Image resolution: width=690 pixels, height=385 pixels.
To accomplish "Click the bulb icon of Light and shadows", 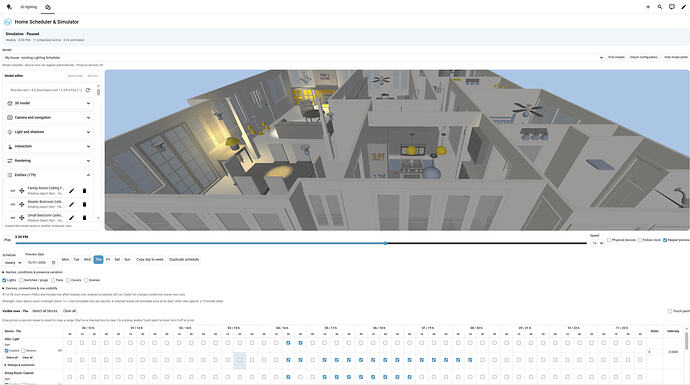I will (10, 132).
